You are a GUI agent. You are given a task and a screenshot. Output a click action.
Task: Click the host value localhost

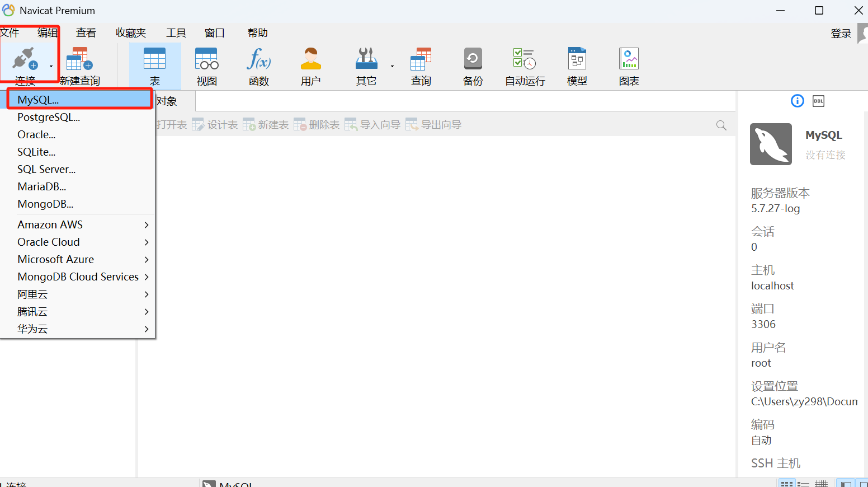pyautogui.click(x=772, y=286)
